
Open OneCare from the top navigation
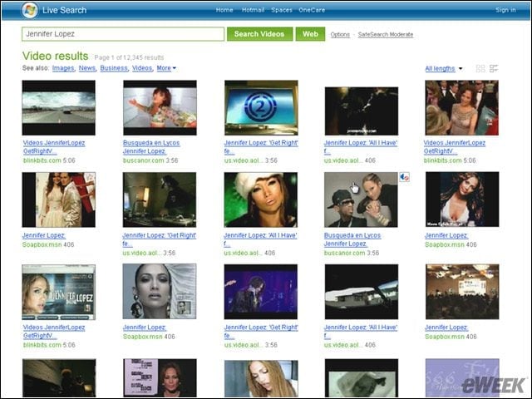[312, 10]
